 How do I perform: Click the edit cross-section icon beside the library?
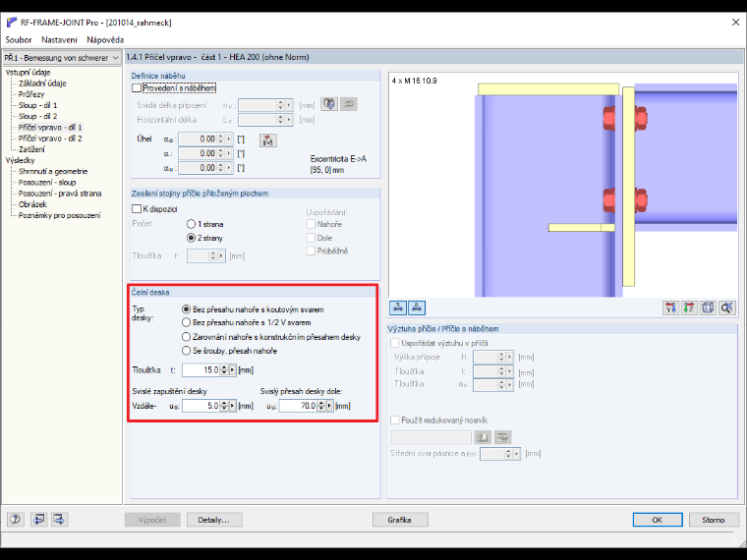point(502,437)
